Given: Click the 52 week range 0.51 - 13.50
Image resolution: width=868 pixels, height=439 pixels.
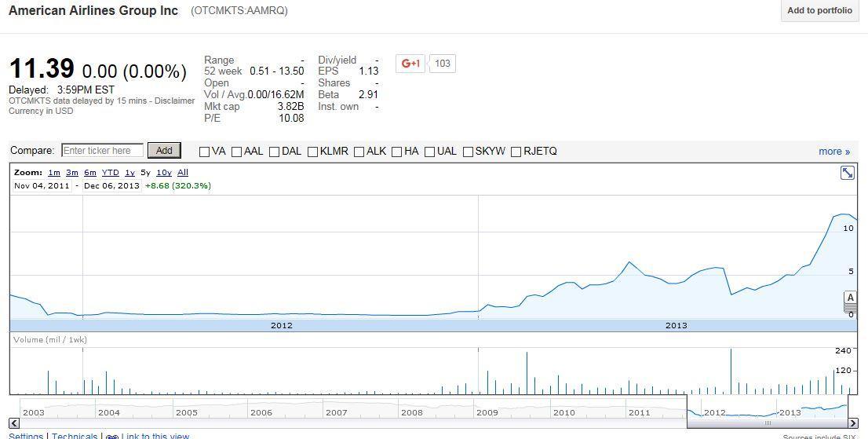Looking at the screenshot, I should pos(277,71).
